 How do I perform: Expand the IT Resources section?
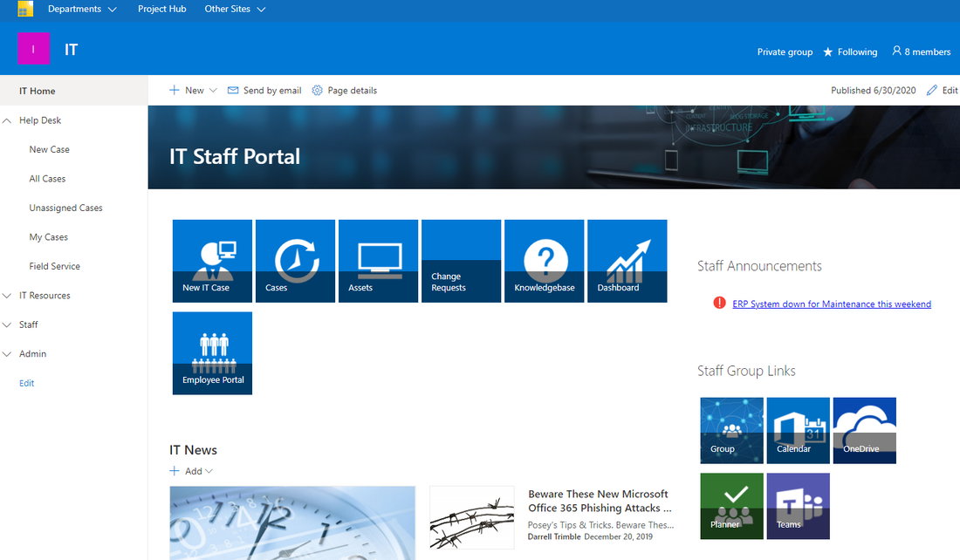pyautogui.click(x=8, y=295)
